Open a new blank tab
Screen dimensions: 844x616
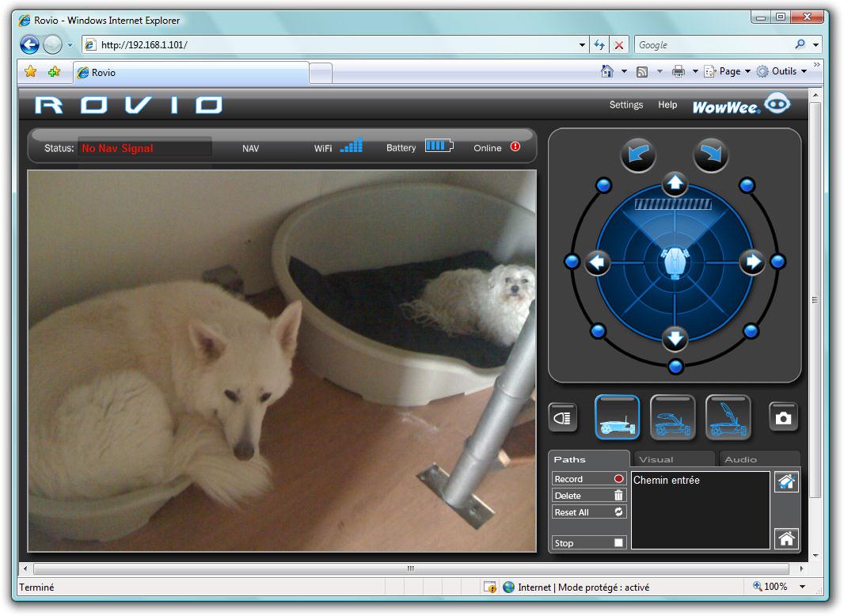(x=321, y=73)
